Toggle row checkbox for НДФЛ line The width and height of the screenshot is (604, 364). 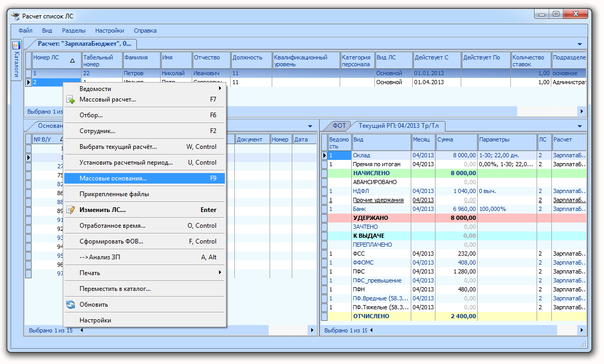point(324,191)
